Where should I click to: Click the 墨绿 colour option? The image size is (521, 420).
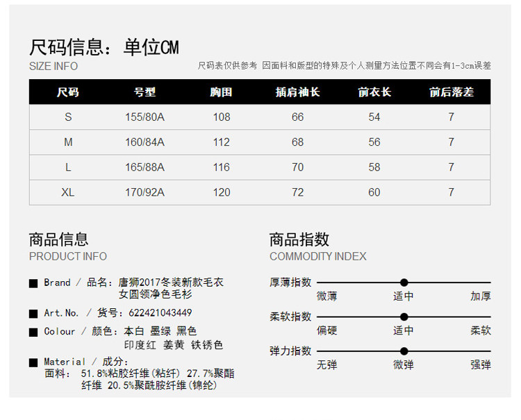[160, 331]
